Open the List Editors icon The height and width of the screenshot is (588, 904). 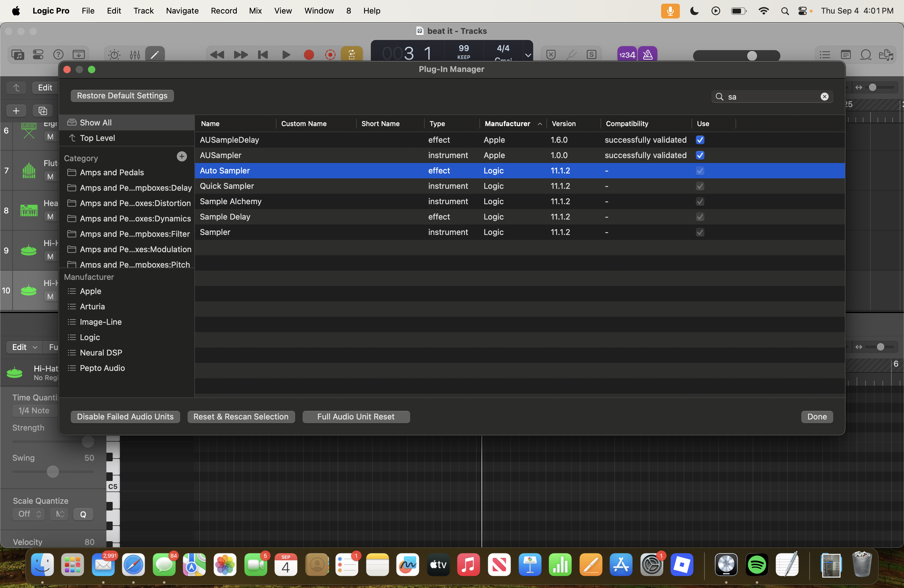point(825,55)
